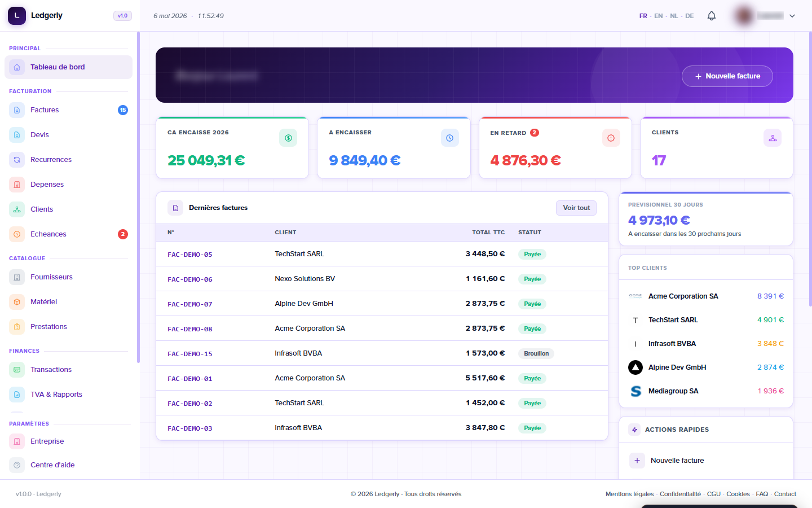Select Depenses in the sidebar
The height and width of the screenshot is (508, 812).
[68, 185]
